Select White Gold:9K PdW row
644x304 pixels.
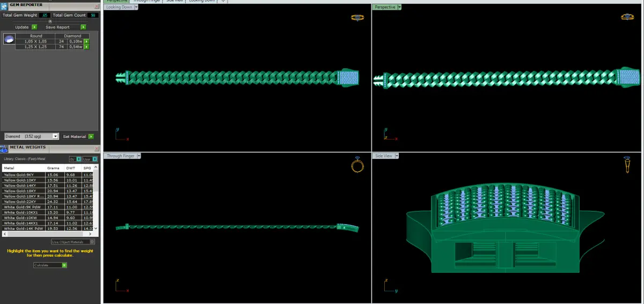point(48,207)
